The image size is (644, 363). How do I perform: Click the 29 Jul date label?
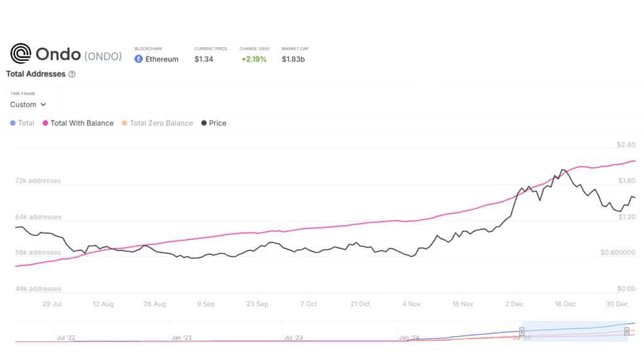[x=52, y=304]
